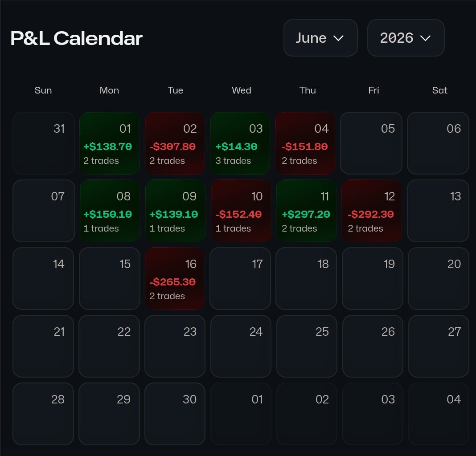Select the day 23 cell
This screenshot has height=456, width=476.
pyautogui.click(x=175, y=346)
